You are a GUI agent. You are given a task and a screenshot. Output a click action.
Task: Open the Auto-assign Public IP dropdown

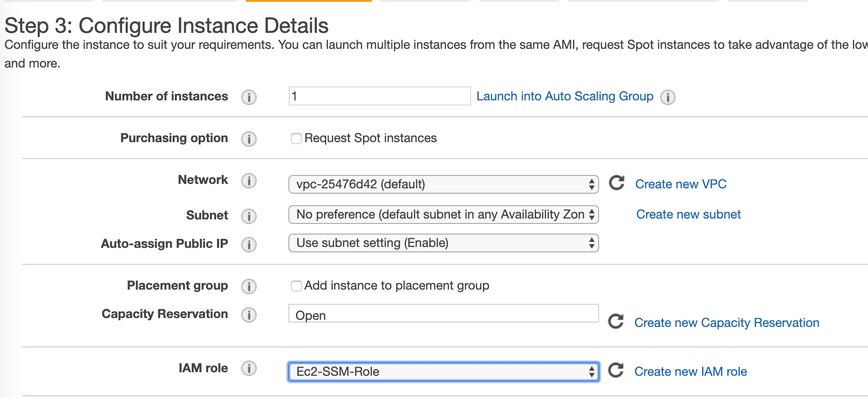point(443,243)
